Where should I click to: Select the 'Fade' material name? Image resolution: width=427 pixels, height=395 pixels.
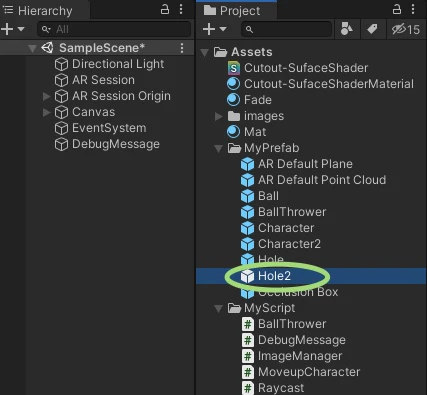tap(258, 100)
